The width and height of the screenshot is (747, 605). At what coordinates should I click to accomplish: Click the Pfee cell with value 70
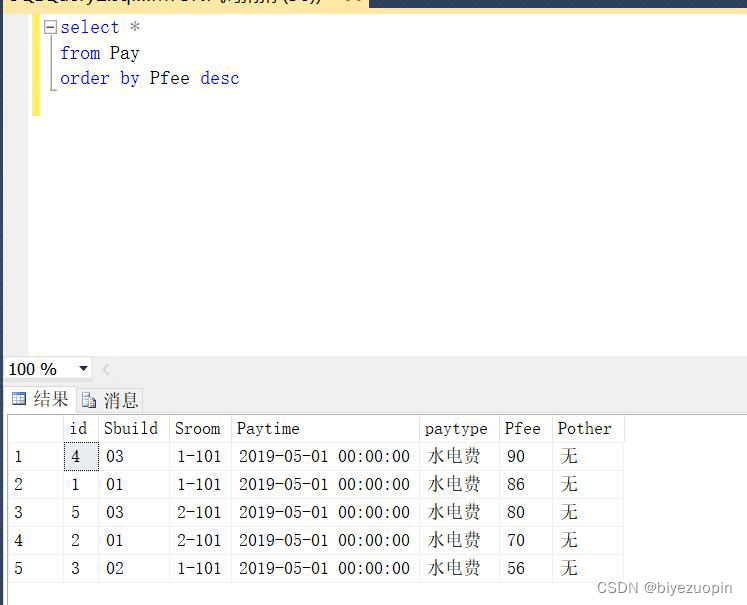(526, 540)
